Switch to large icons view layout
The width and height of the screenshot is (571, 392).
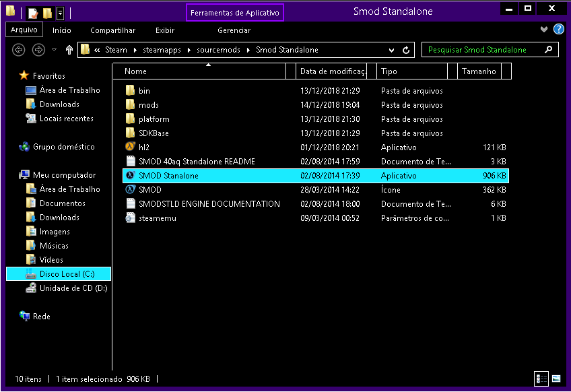[x=556, y=379]
